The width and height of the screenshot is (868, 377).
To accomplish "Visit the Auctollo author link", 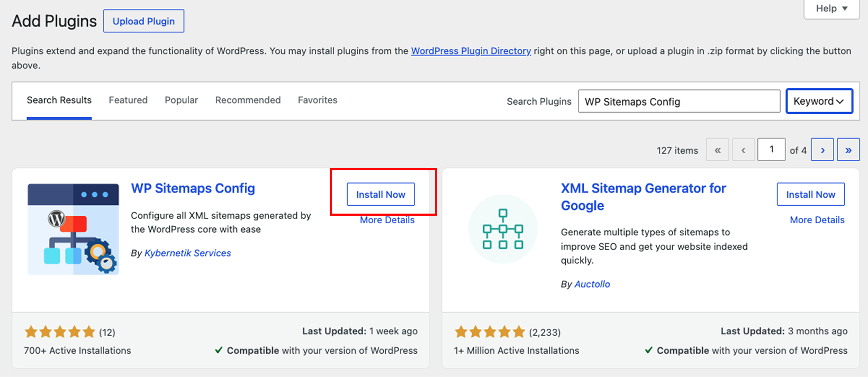I will click(x=592, y=284).
